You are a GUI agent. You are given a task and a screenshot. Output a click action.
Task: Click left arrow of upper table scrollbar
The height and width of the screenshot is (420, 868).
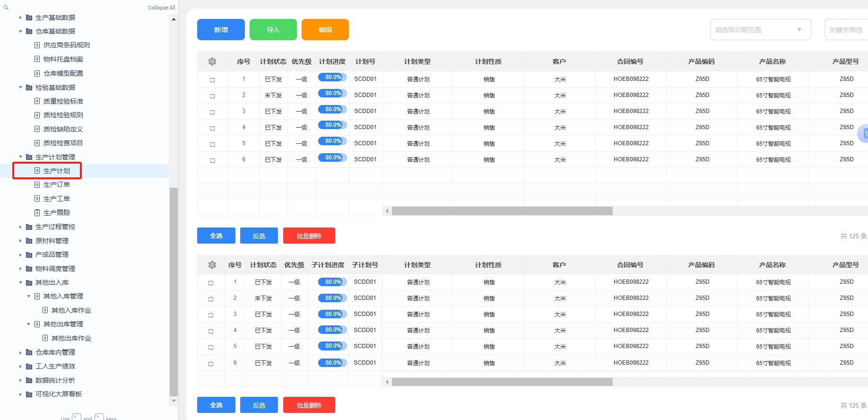[x=387, y=211]
